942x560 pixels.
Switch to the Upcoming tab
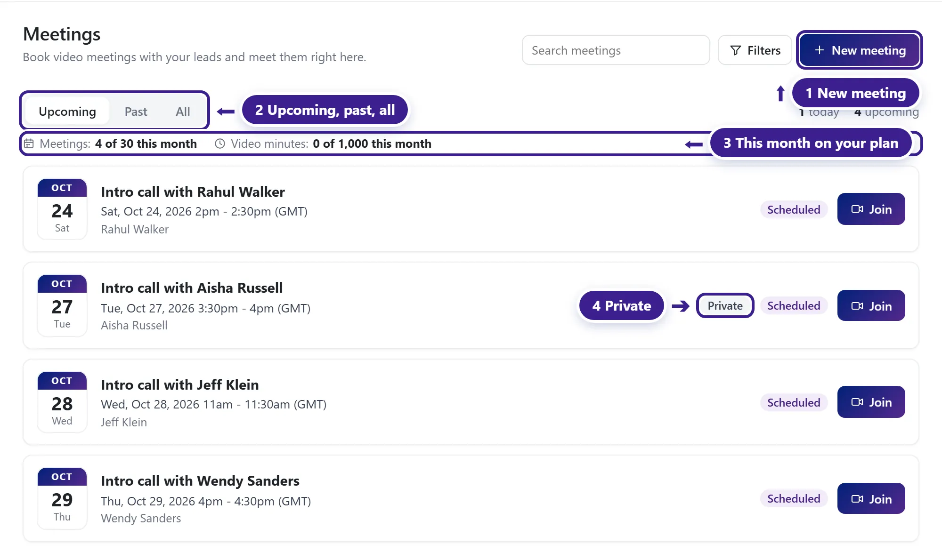67,112
